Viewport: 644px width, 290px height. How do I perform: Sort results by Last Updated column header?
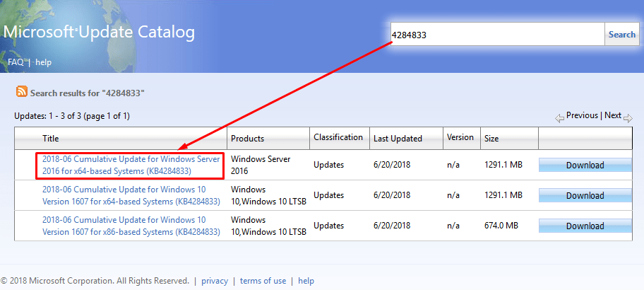398,139
